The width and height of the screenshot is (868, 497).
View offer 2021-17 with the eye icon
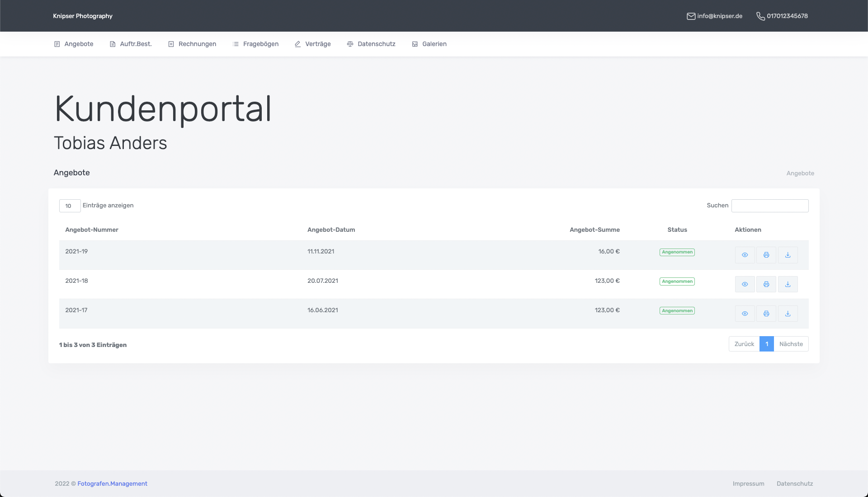pyautogui.click(x=745, y=314)
